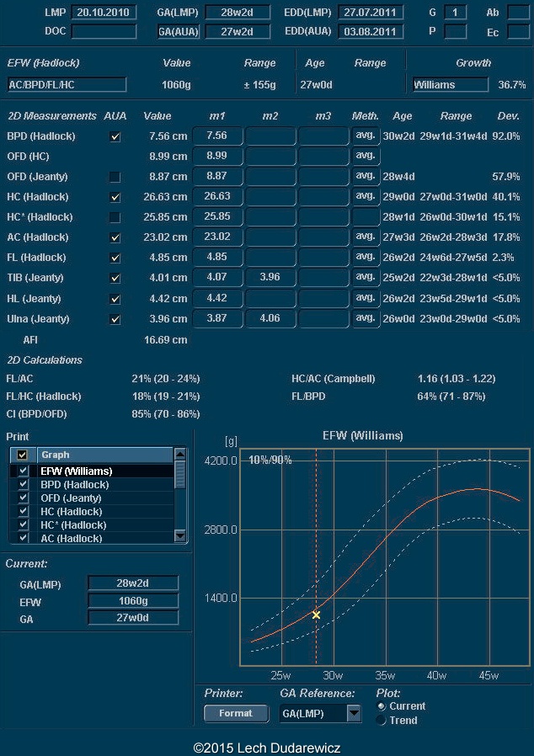Image resolution: width=534 pixels, height=756 pixels.
Task: Change BPD method avg. selector
Action: [366, 136]
